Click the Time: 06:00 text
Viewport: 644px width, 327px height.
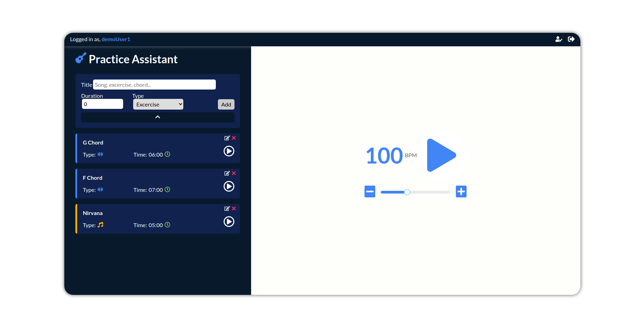tap(148, 155)
